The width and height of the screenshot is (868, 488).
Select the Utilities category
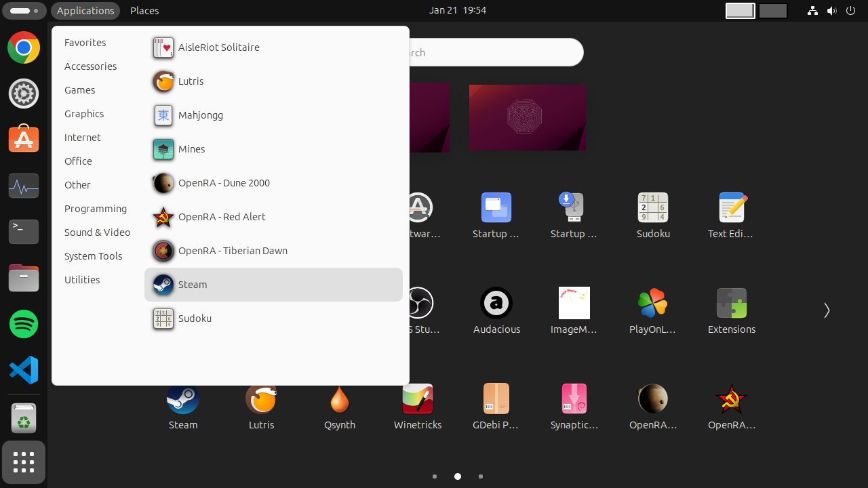(x=82, y=280)
